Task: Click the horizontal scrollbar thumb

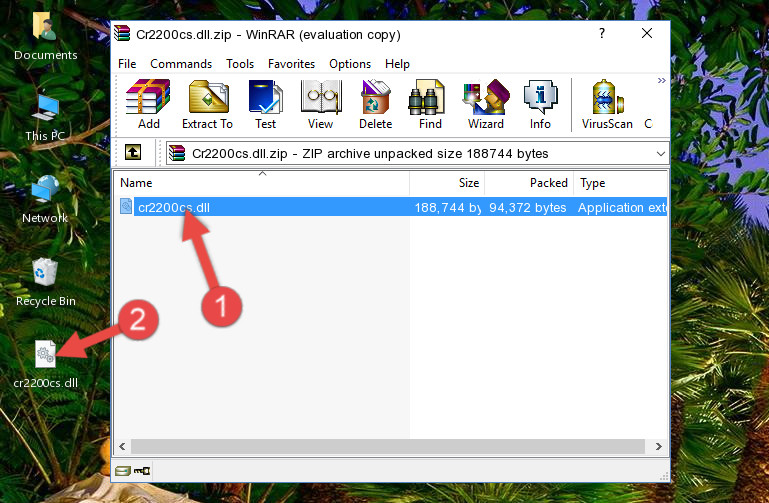Action: tap(387, 446)
